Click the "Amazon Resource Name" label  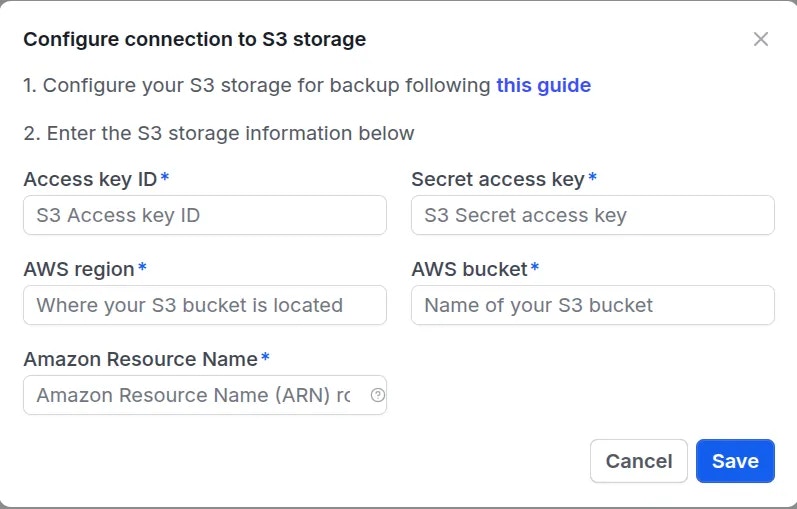click(x=140, y=359)
